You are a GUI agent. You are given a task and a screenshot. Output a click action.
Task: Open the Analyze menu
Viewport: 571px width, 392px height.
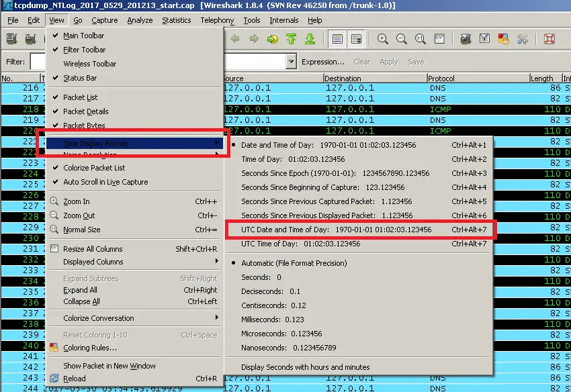(140, 20)
